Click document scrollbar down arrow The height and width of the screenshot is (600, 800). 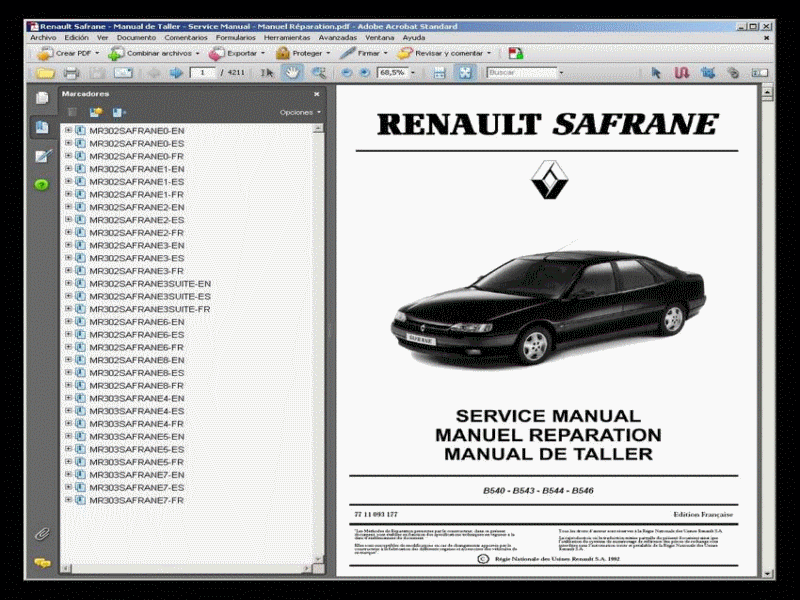coord(767,573)
